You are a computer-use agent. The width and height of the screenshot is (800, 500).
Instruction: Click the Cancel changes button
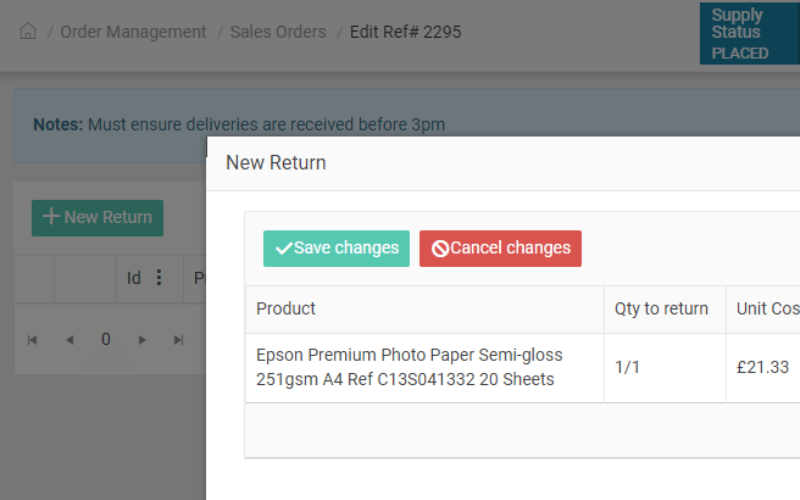click(x=501, y=248)
